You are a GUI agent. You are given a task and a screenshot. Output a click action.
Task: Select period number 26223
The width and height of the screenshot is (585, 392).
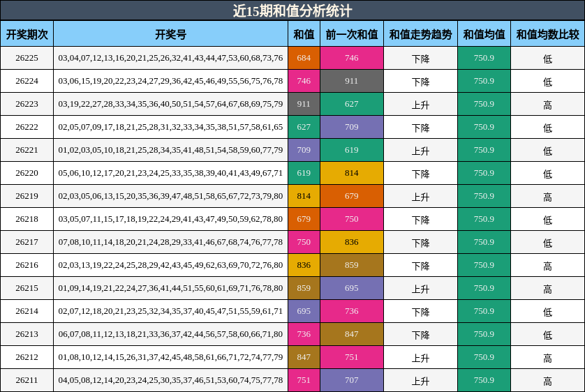tap(27, 104)
